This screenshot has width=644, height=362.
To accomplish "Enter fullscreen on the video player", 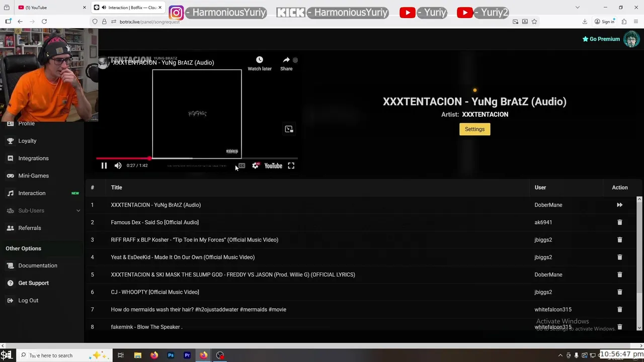I will click(x=291, y=165).
